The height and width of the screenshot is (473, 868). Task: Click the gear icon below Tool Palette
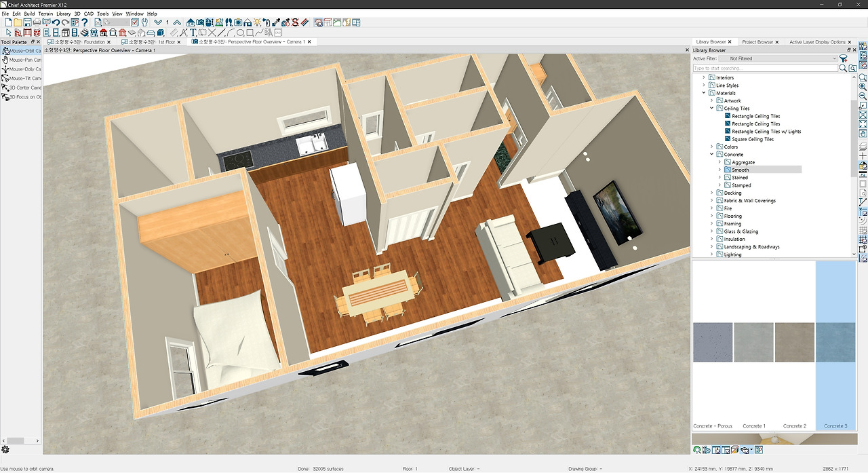[5, 449]
